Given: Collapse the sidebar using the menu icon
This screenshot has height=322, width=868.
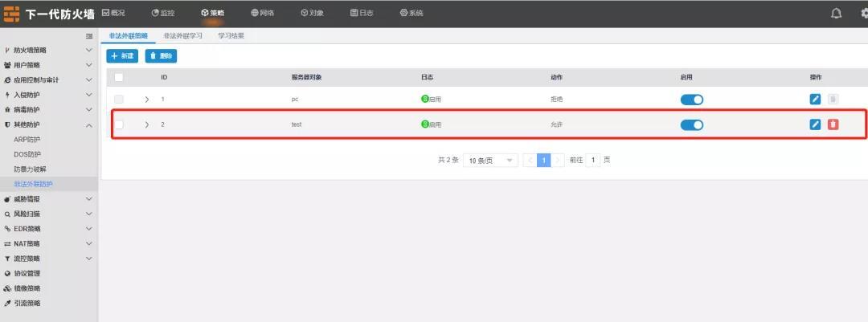Looking at the screenshot, I should 89,36.
